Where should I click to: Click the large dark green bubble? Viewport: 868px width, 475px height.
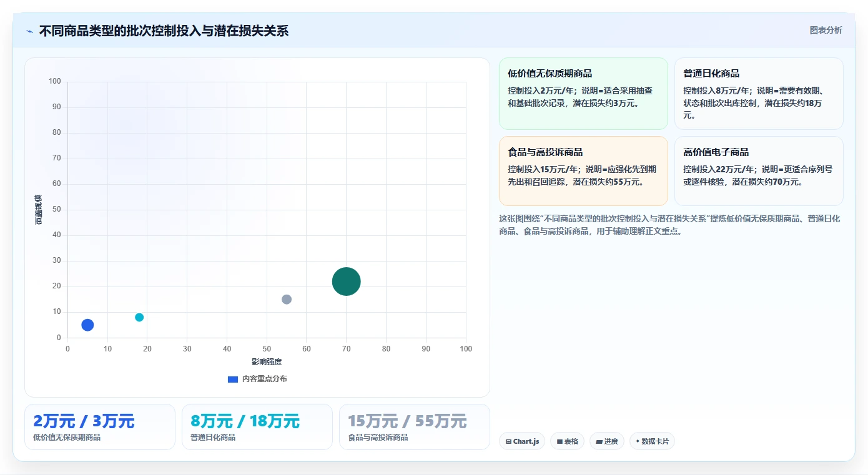[x=347, y=281]
